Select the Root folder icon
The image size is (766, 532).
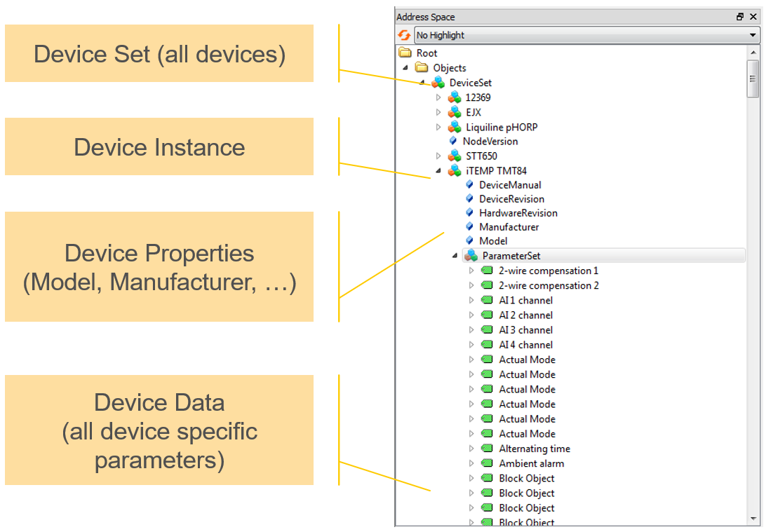[405, 53]
